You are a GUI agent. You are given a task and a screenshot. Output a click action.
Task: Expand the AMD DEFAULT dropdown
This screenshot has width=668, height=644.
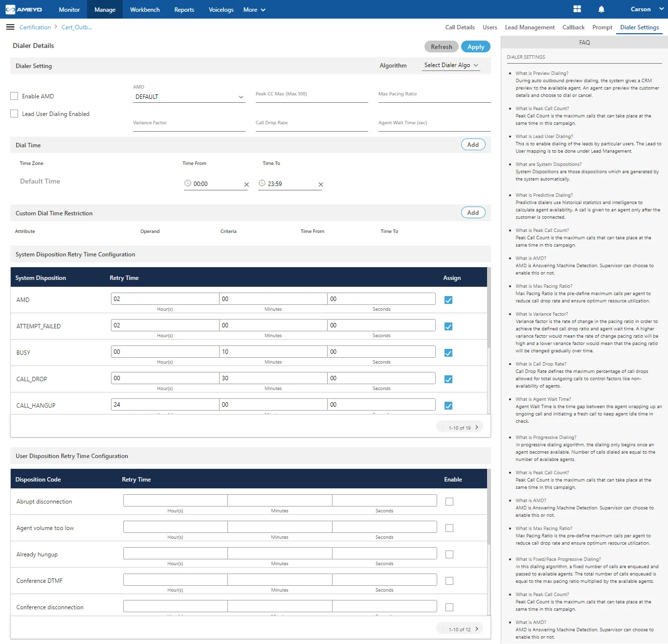189,97
